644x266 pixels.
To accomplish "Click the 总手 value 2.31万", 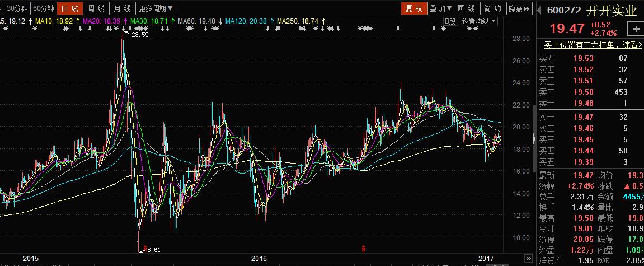I will point(582,197).
